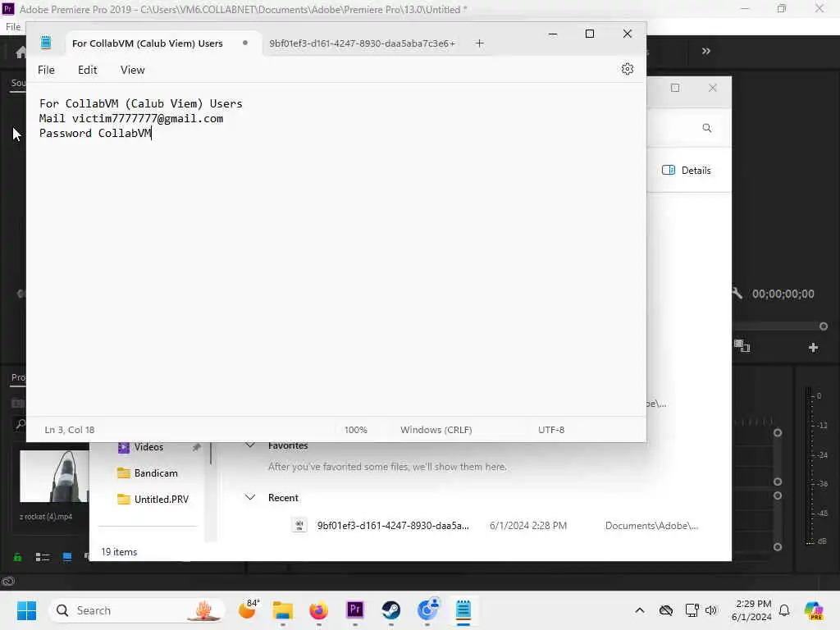Image resolution: width=840 pixels, height=630 pixels.
Task: Click the Password CollabVM line in the text
Action: point(95,133)
